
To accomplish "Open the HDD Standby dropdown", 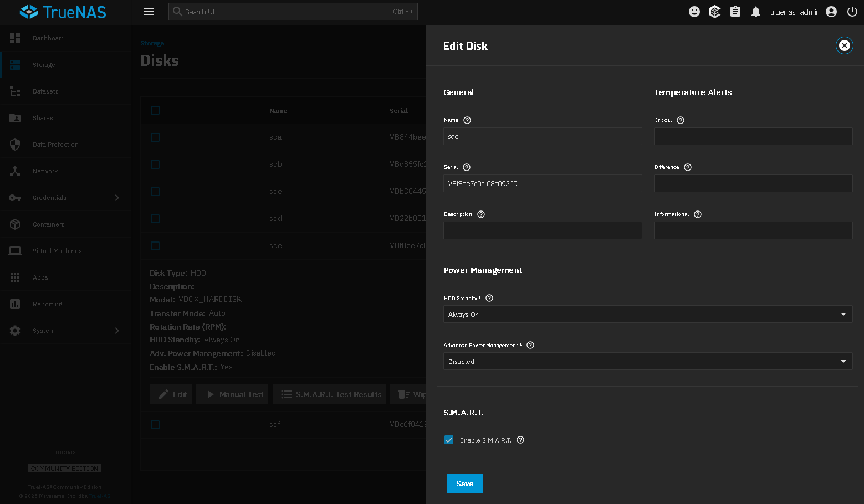I will coord(647,314).
